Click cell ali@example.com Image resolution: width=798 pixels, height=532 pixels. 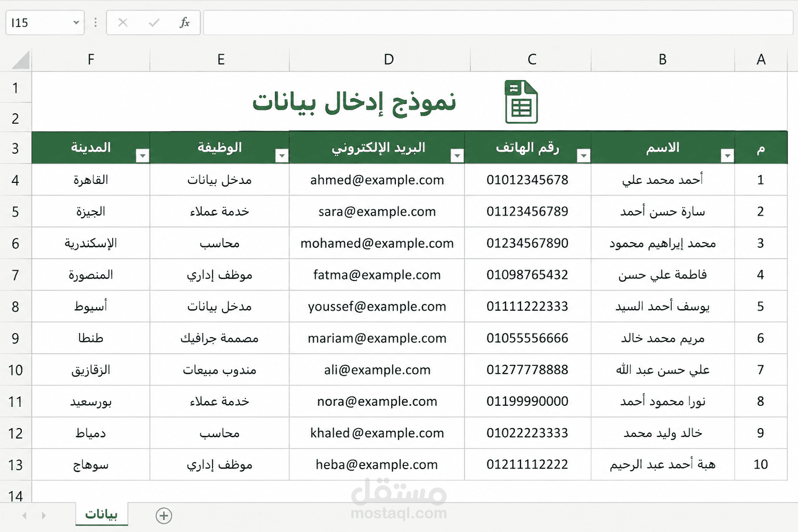377,370
